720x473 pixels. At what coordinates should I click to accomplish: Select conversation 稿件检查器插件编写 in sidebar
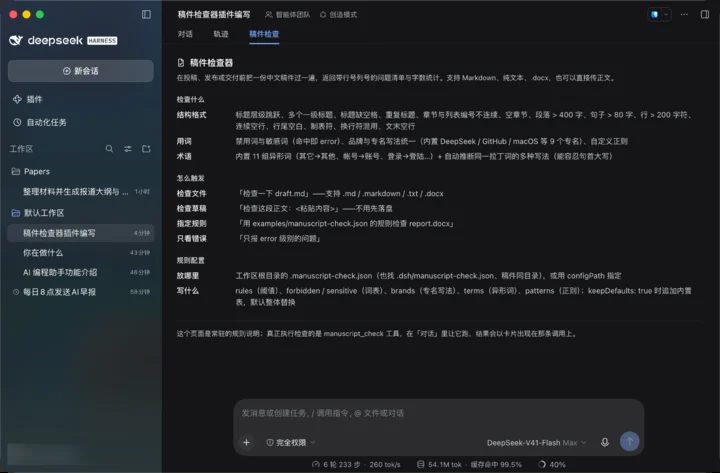(81, 233)
